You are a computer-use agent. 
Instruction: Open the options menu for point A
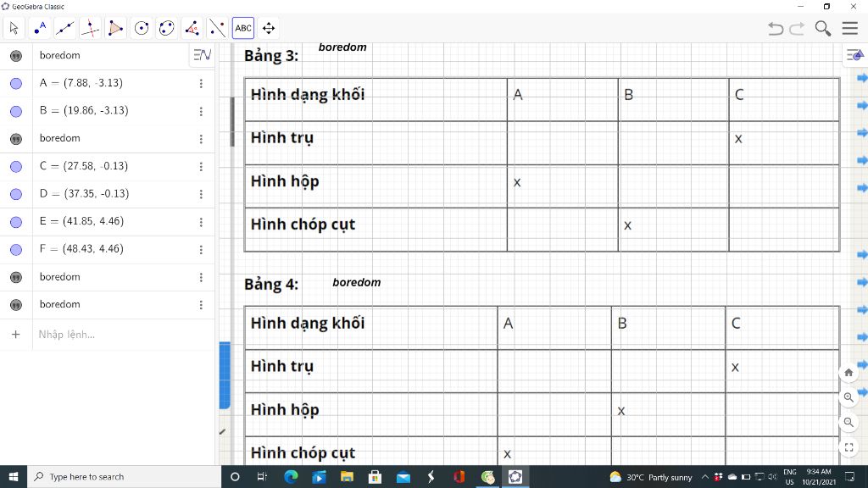201,84
